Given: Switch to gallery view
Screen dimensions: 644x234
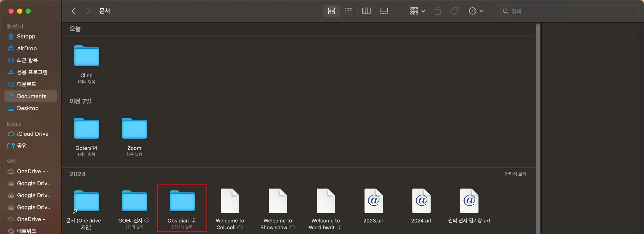Looking at the screenshot, I should (x=384, y=11).
